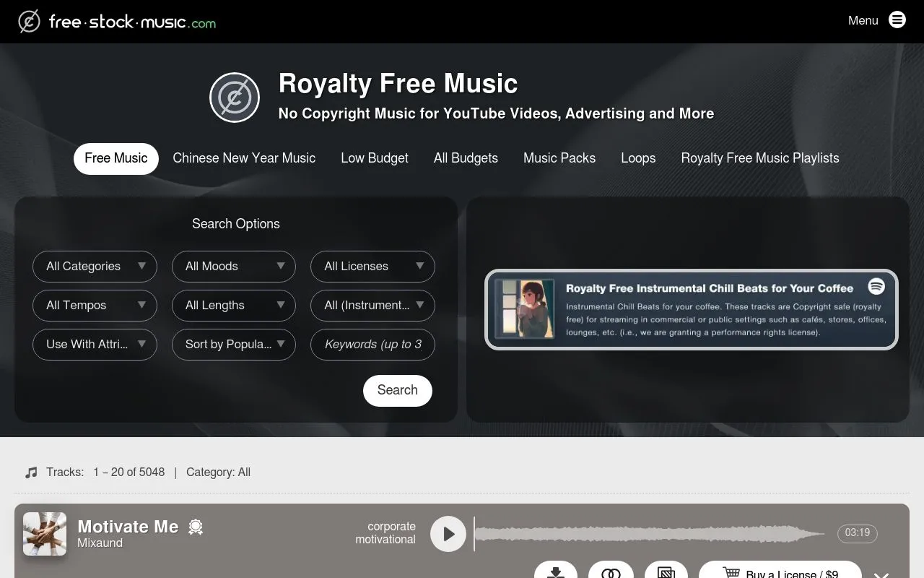Viewport: 924px width, 578px height.
Task: Click the premium badge beside Motivate Me
Action: click(196, 527)
